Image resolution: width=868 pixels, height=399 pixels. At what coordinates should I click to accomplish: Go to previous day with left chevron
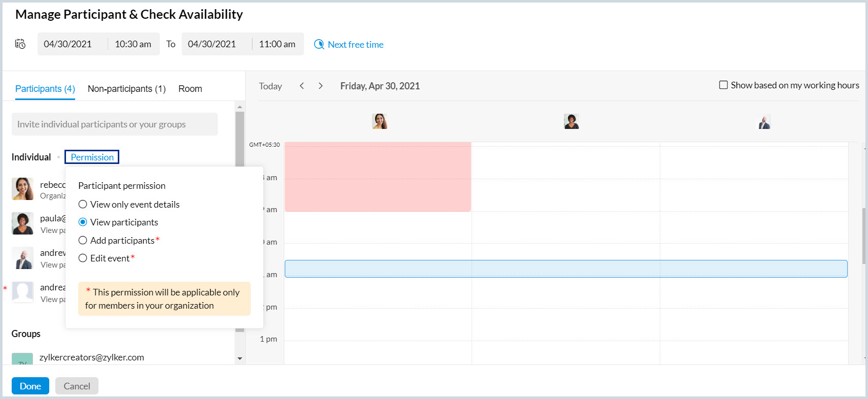[x=302, y=86]
